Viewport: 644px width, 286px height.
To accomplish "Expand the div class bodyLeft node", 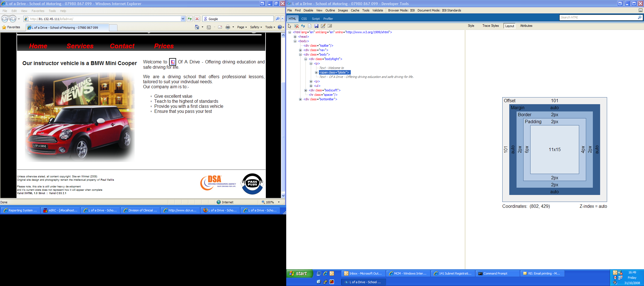I will [x=306, y=90].
